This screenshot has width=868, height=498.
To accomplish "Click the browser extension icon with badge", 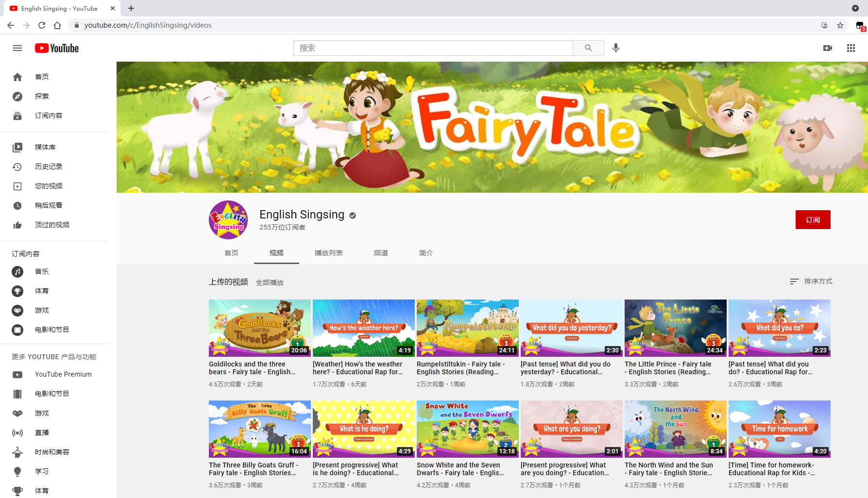I will 860,26.
